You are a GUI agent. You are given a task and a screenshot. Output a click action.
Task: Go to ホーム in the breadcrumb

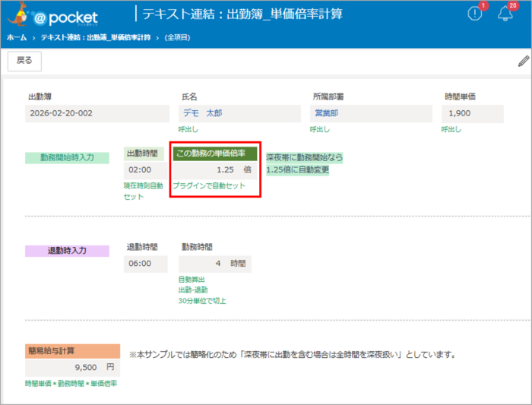click(17, 37)
